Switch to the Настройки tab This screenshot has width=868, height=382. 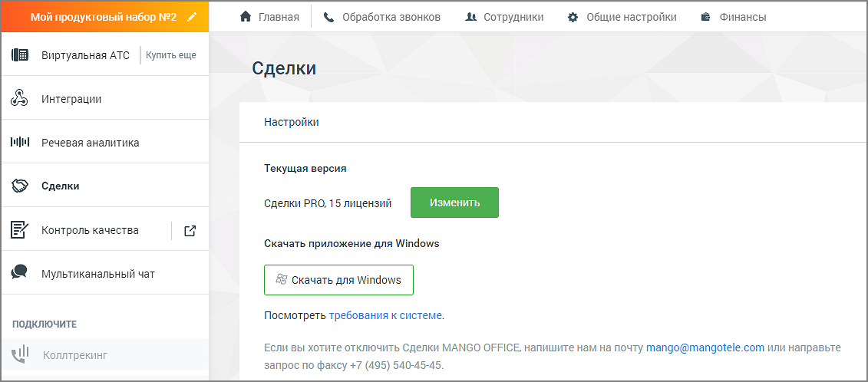tap(291, 123)
